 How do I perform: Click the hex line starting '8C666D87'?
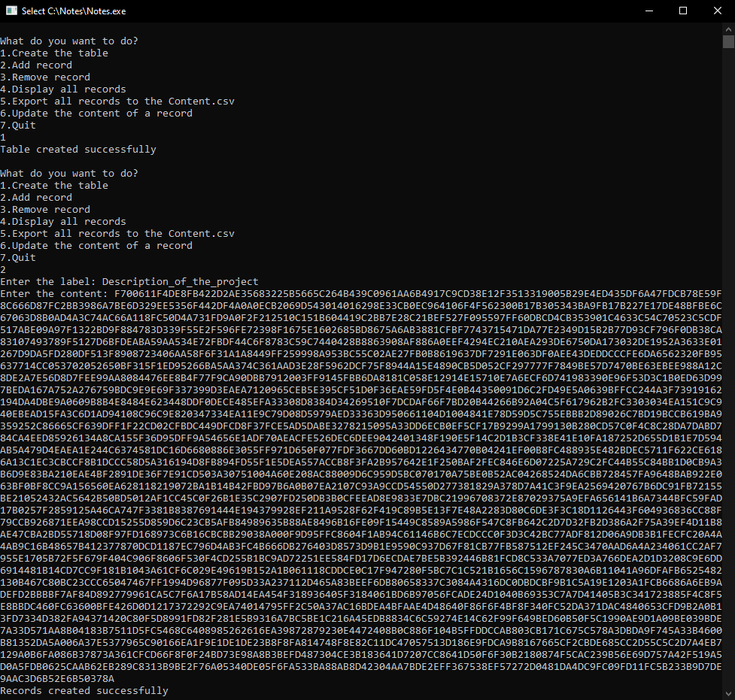click(x=361, y=306)
